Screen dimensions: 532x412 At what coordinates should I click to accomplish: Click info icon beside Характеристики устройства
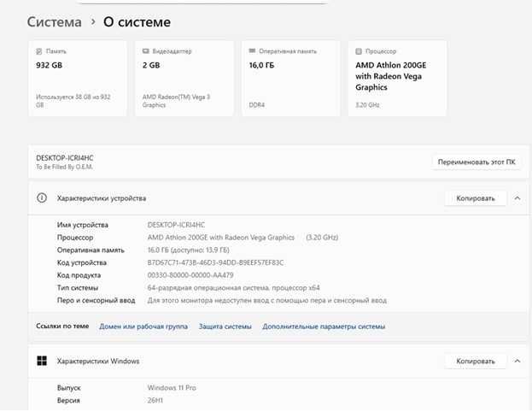click(x=42, y=198)
